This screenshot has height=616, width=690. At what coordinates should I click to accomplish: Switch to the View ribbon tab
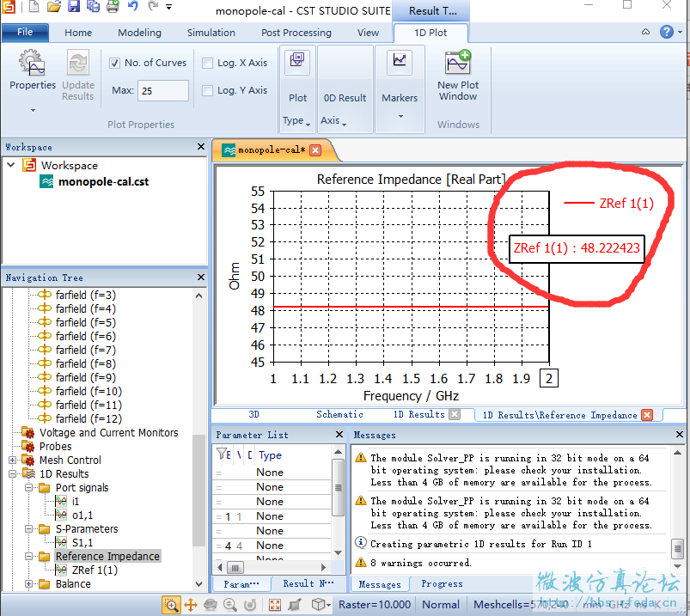coord(368,33)
